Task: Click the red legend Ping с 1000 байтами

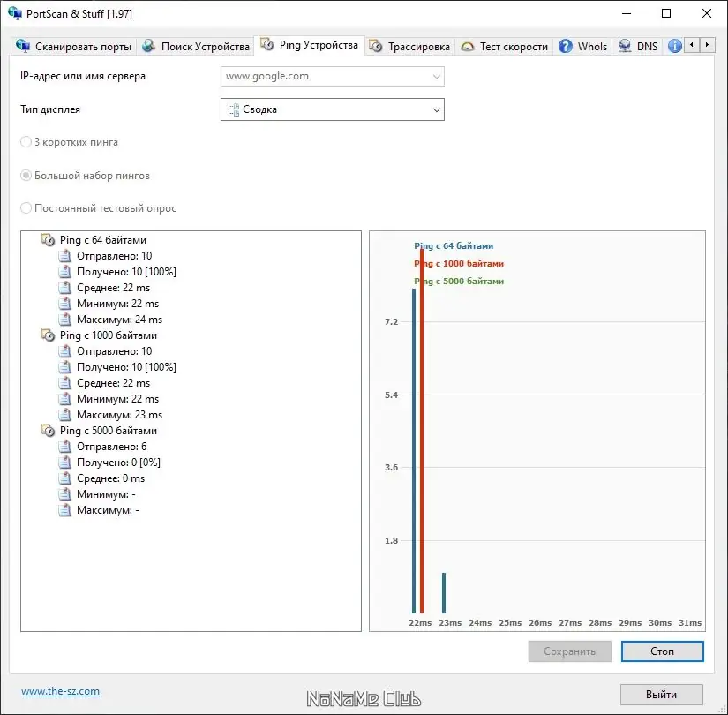Action: (459, 263)
